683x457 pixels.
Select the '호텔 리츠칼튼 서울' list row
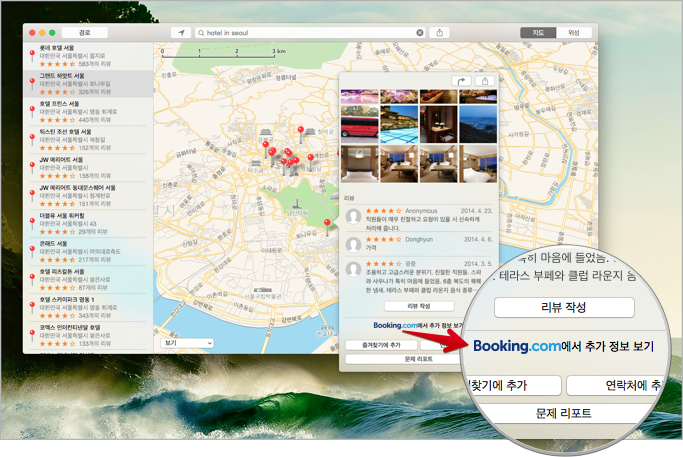coord(88,279)
